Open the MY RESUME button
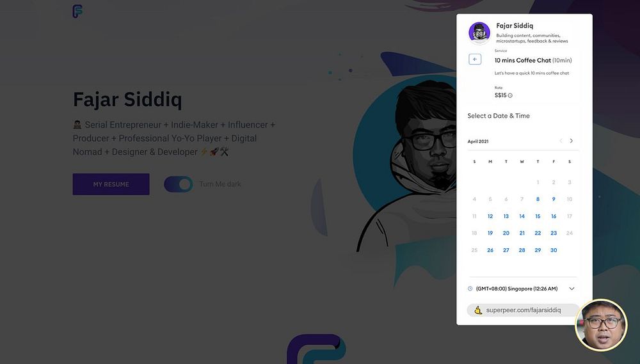 coord(111,184)
